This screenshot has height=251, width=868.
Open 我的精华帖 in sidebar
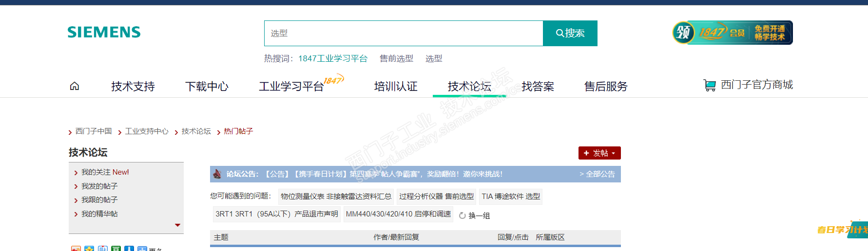pos(99,214)
